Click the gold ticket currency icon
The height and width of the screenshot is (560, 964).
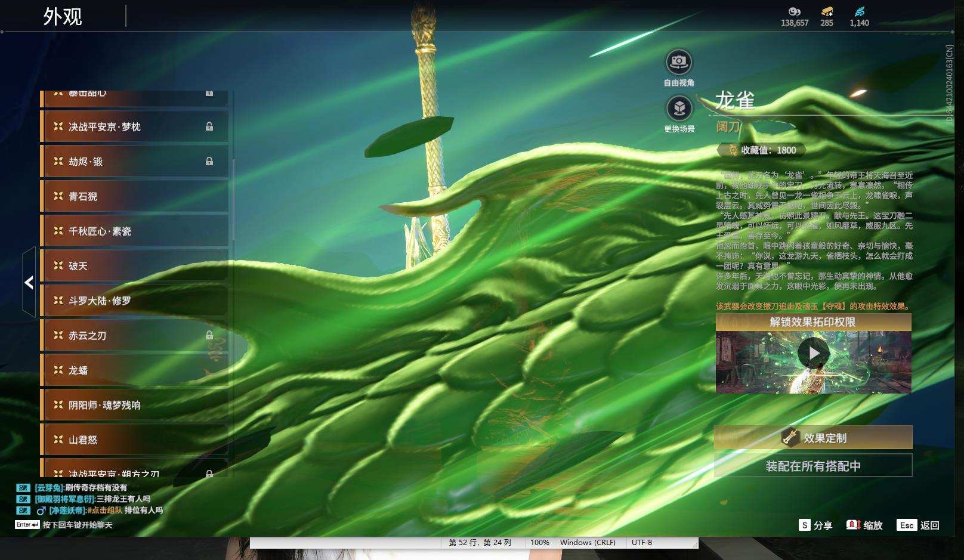point(827,11)
